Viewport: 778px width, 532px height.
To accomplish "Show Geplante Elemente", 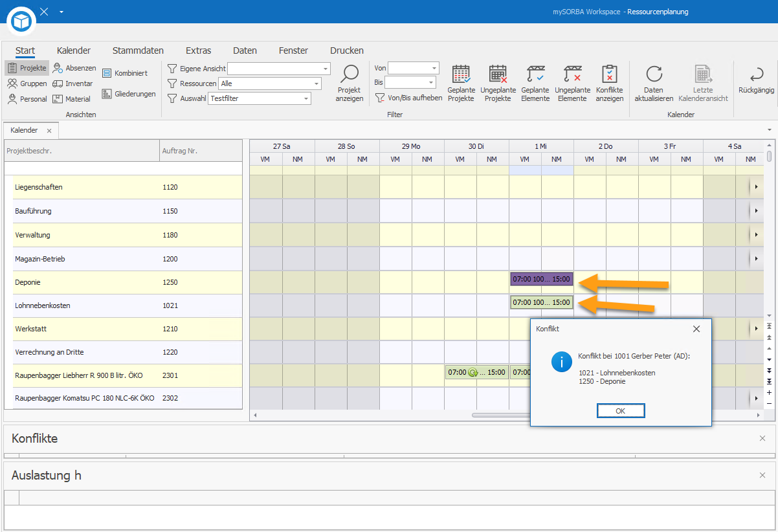I will [535, 83].
